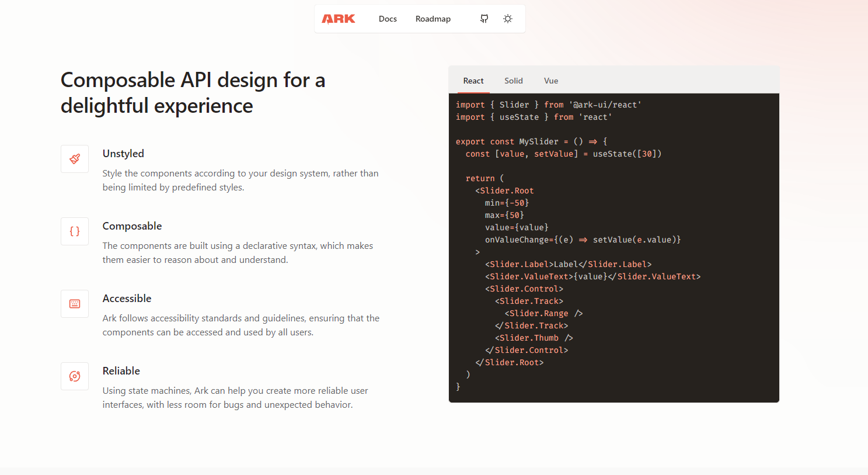868x475 pixels.
Task: Click the Composable curly braces icon
Action: click(x=75, y=231)
